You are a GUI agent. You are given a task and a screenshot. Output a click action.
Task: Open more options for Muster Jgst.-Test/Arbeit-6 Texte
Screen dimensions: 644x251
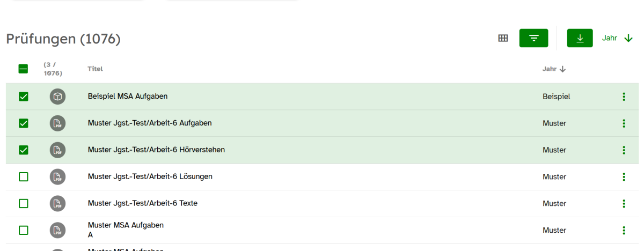pyautogui.click(x=624, y=204)
